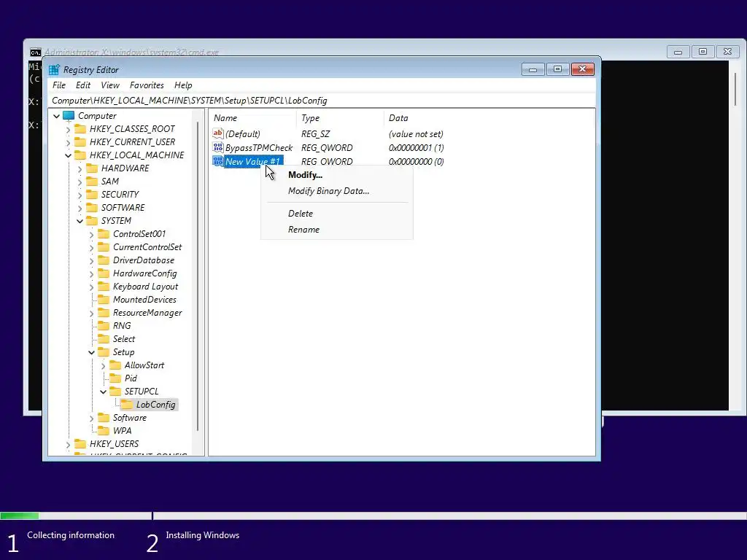747x560 pixels.
Task: Click the cmd.exe icon in background window title
Action: [36, 52]
